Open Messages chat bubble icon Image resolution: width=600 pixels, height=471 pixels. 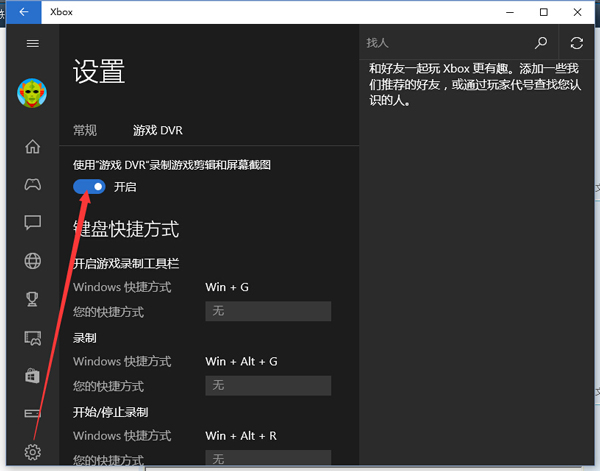click(32, 223)
